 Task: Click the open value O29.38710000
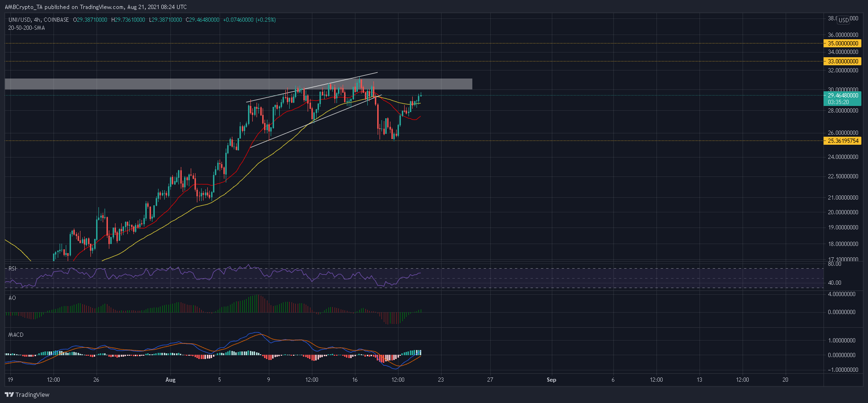tap(90, 20)
